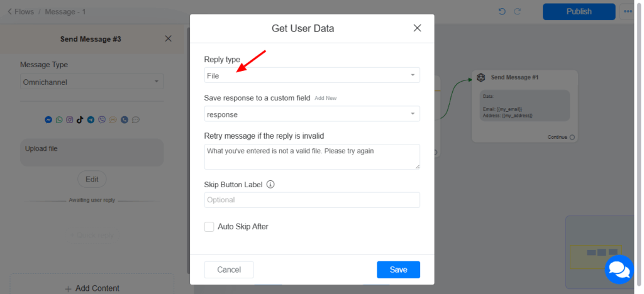Viewport: 644px width, 294px height.
Task: Click the undo arrow icon
Action: point(502,11)
